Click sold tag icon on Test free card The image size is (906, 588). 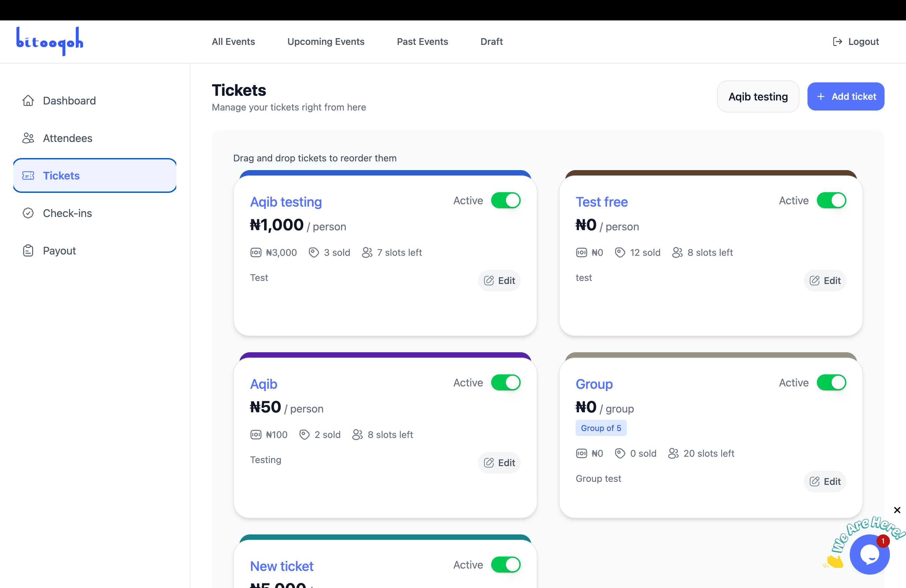point(620,252)
